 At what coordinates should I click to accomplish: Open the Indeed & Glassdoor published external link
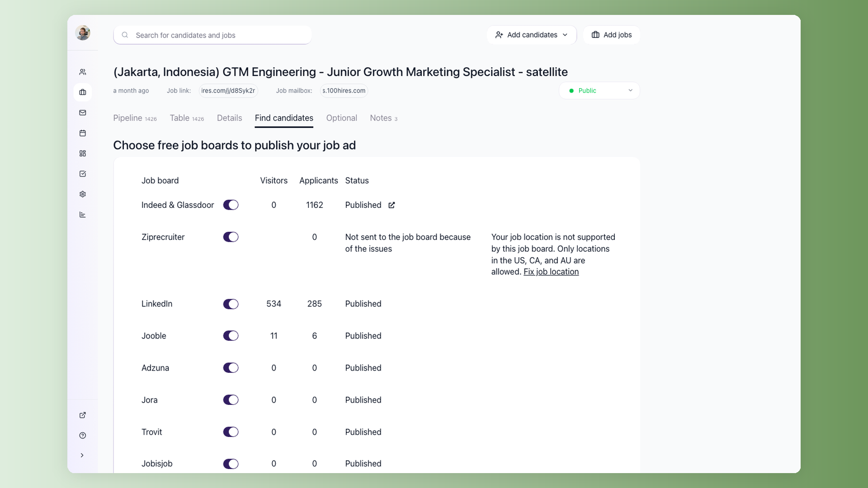(392, 205)
